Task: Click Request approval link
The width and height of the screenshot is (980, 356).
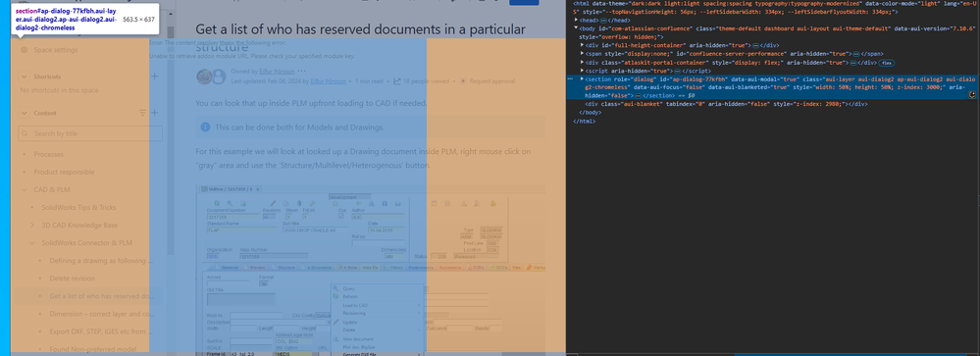Action: pos(491,81)
